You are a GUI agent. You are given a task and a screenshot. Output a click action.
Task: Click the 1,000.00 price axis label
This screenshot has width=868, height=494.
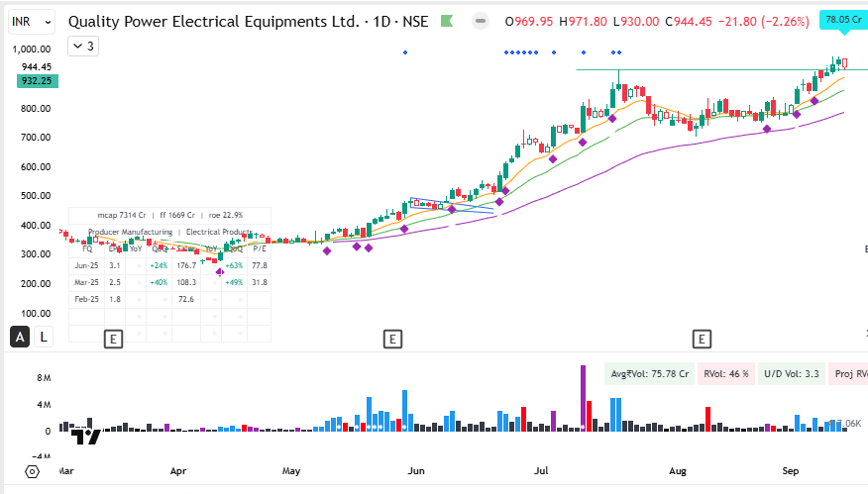32,49
